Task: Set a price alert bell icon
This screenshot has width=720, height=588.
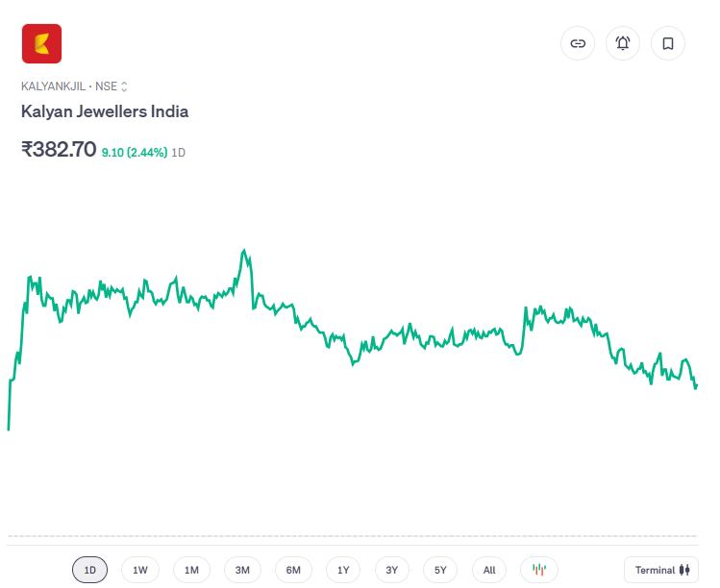Action: click(623, 43)
